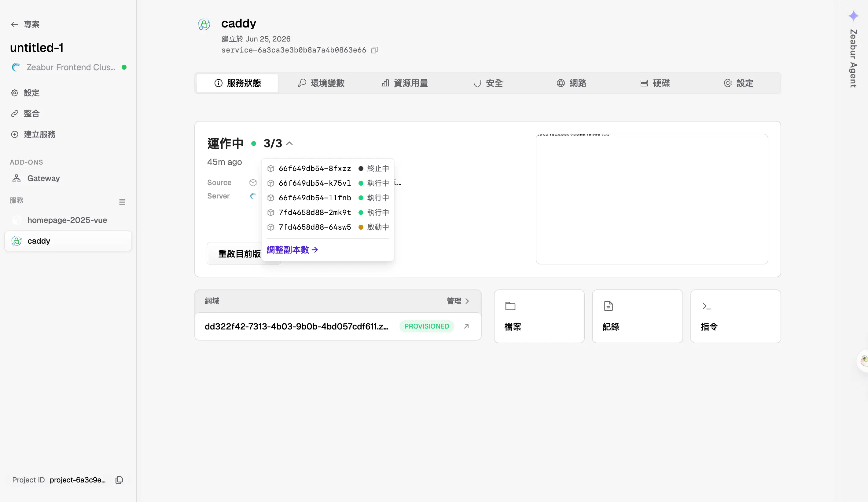Click the cube icon of replica 66f649db54-8fxzz
Viewport: 868px width, 502px height.
[271, 168]
